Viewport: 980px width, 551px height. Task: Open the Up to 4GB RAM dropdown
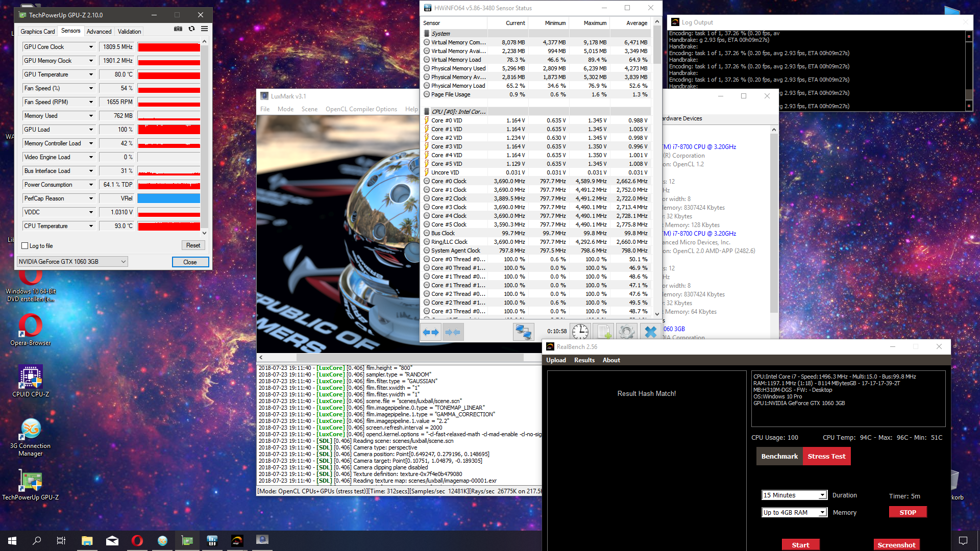point(794,513)
